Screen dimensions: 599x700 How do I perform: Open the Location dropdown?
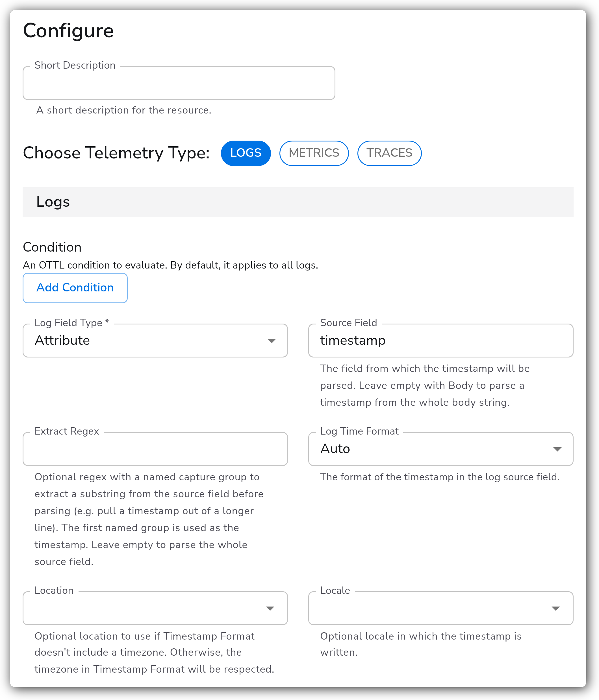click(x=155, y=608)
